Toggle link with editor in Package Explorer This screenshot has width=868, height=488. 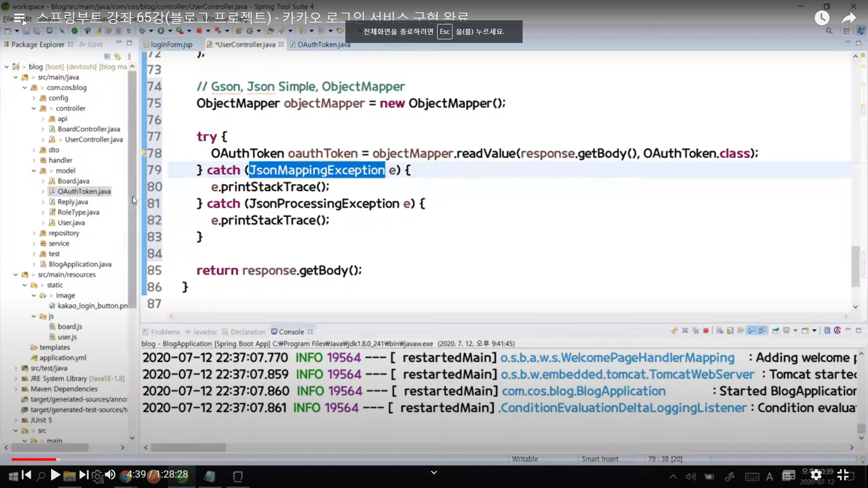(x=118, y=56)
